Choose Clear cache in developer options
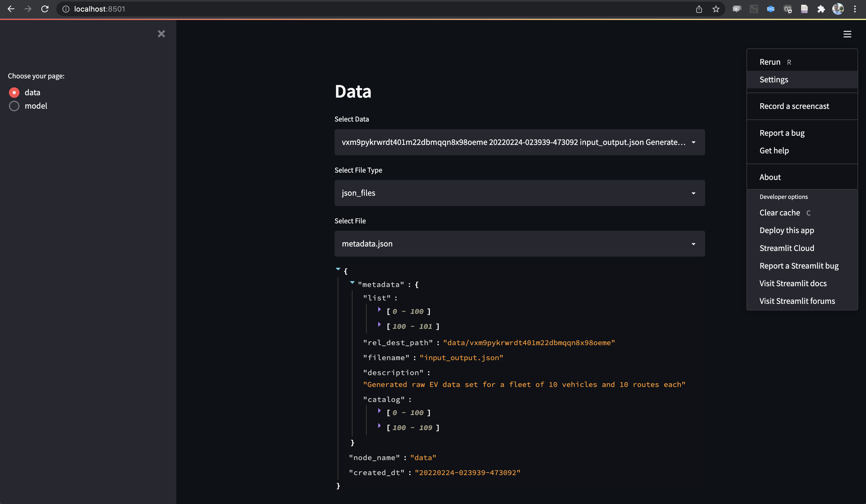This screenshot has width=866, height=504. [802, 213]
